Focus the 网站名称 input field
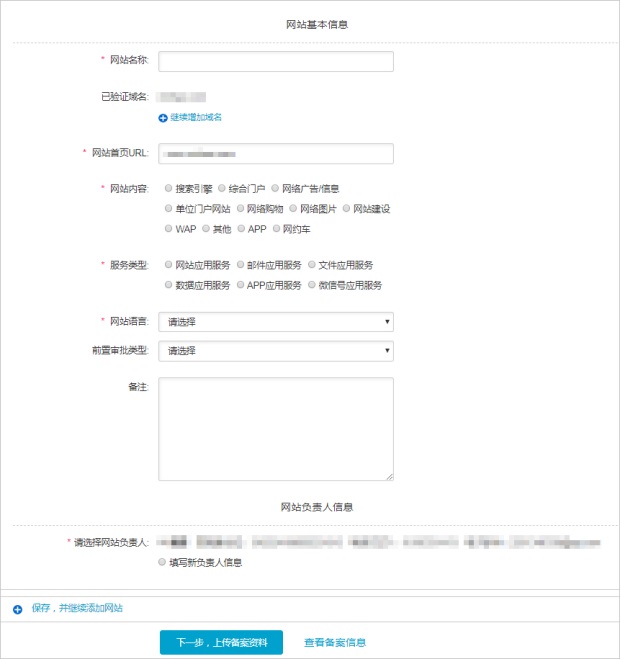This screenshot has height=660, width=621. pyautogui.click(x=275, y=62)
